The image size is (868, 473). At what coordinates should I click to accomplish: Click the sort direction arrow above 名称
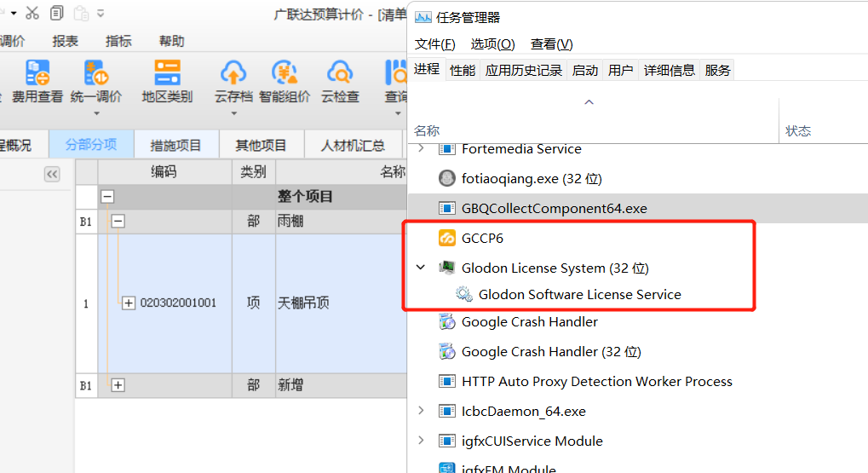pyautogui.click(x=589, y=102)
